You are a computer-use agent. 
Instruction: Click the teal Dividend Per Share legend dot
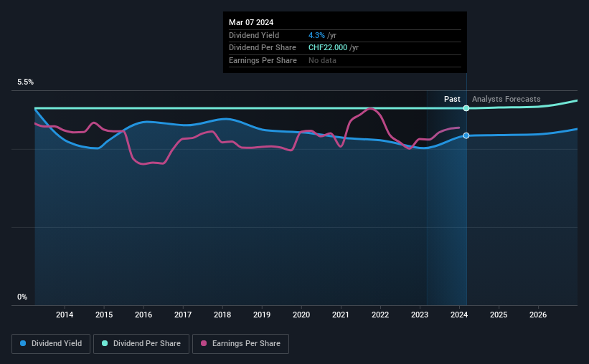point(105,343)
